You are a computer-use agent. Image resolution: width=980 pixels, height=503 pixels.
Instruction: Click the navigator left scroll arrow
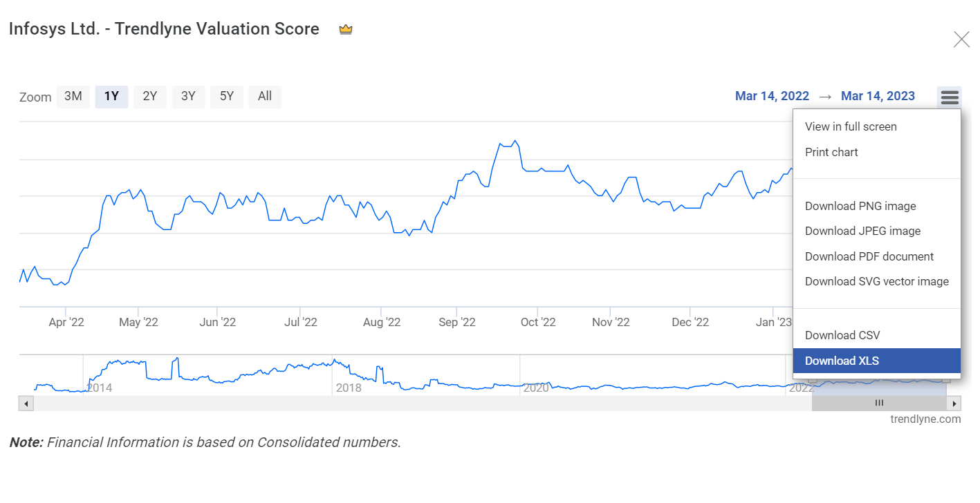click(x=26, y=404)
